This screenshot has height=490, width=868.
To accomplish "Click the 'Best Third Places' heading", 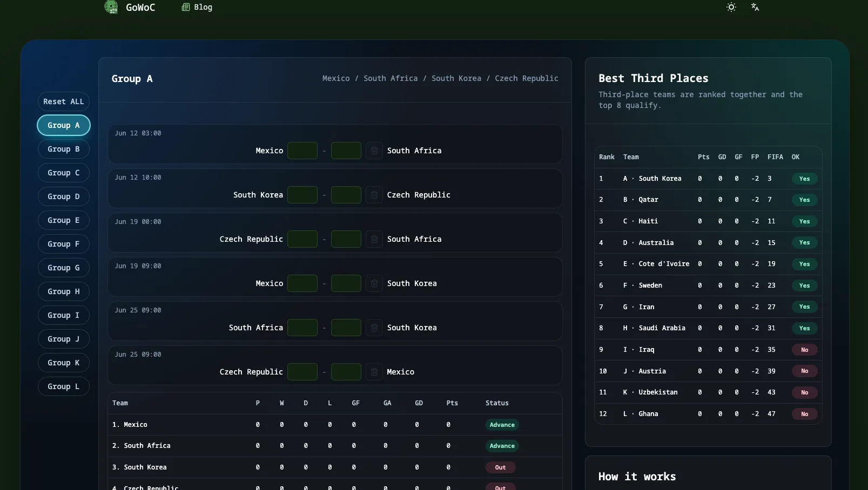I will point(653,78).
